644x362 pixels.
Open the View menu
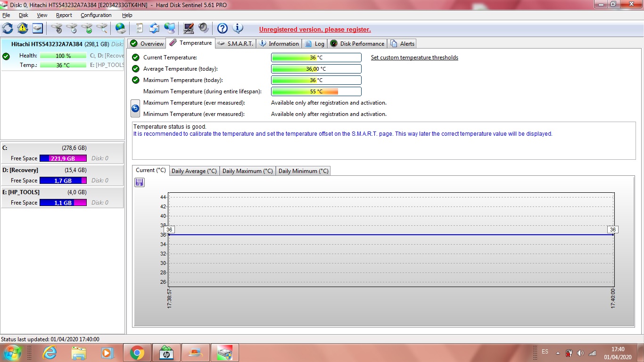(x=42, y=15)
